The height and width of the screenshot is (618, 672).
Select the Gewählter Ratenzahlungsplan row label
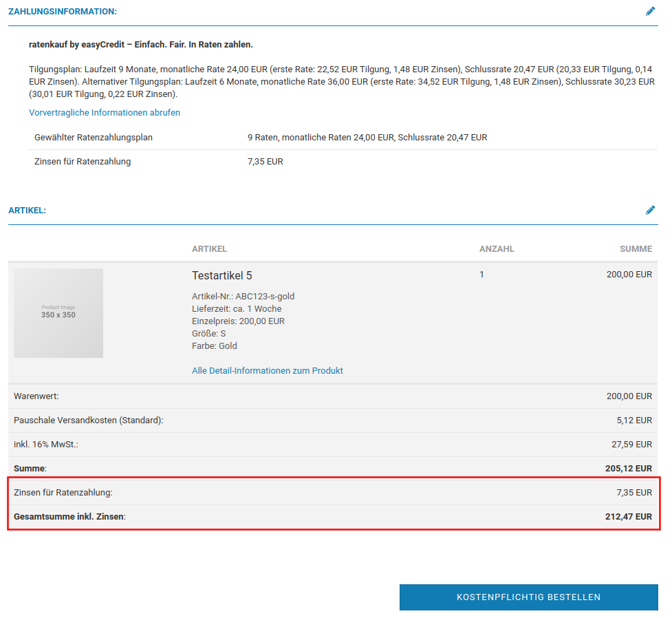coord(94,138)
